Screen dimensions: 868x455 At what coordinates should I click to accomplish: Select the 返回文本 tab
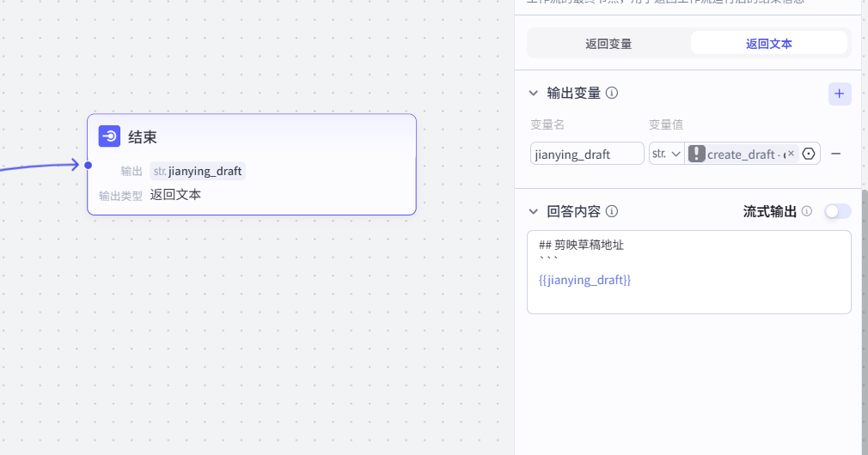click(768, 43)
